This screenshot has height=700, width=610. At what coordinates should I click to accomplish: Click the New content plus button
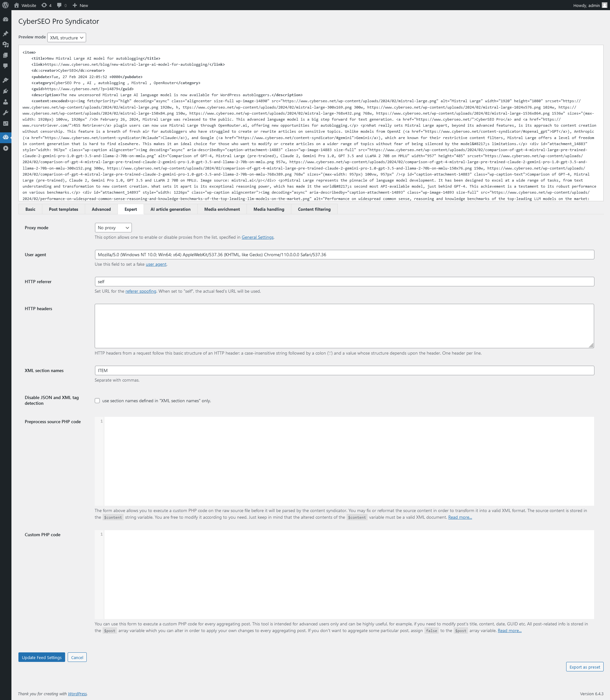click(x=75, y=5)
